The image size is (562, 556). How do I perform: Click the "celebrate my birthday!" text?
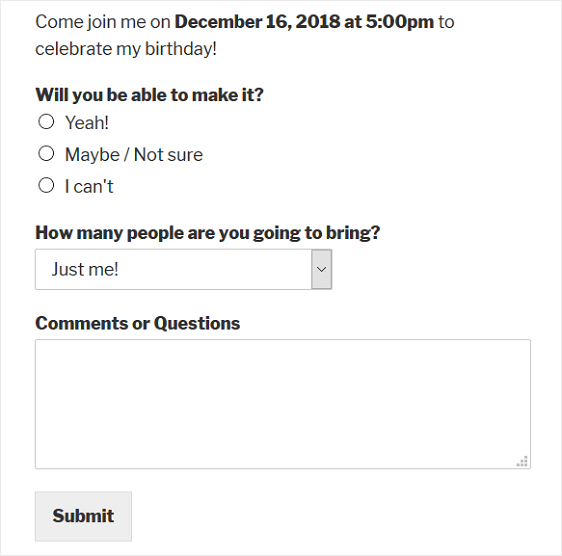126,49
